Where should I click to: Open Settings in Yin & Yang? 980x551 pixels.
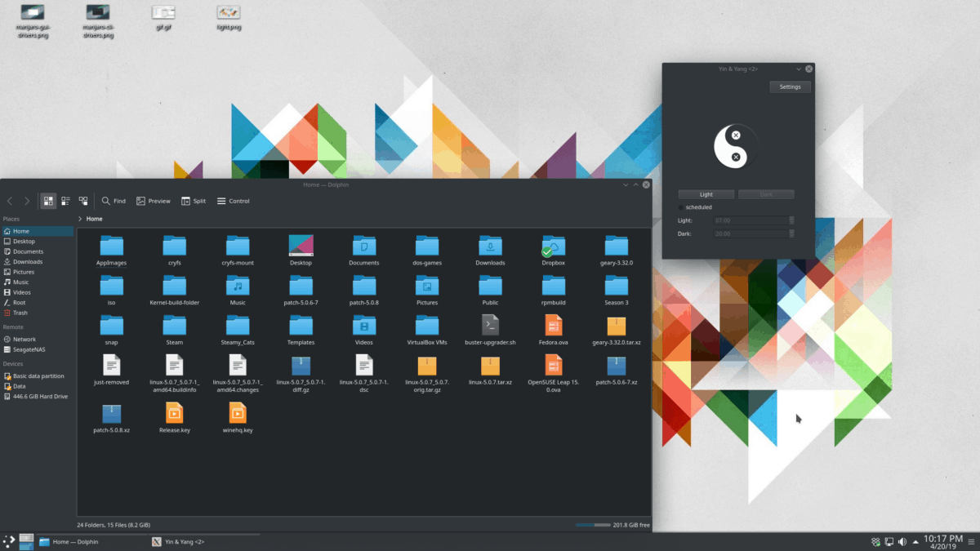point(789,87)
